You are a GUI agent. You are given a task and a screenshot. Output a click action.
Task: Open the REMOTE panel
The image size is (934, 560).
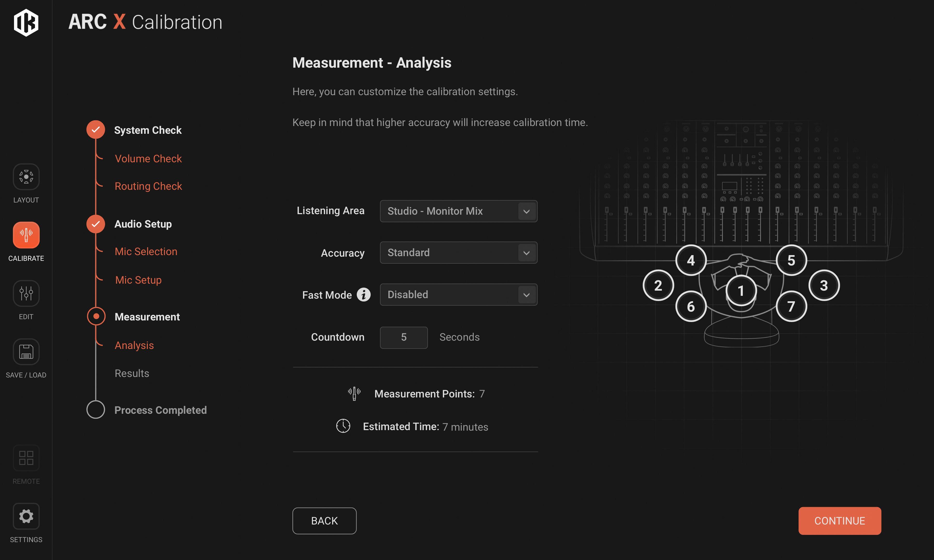(x=26, y=458)
